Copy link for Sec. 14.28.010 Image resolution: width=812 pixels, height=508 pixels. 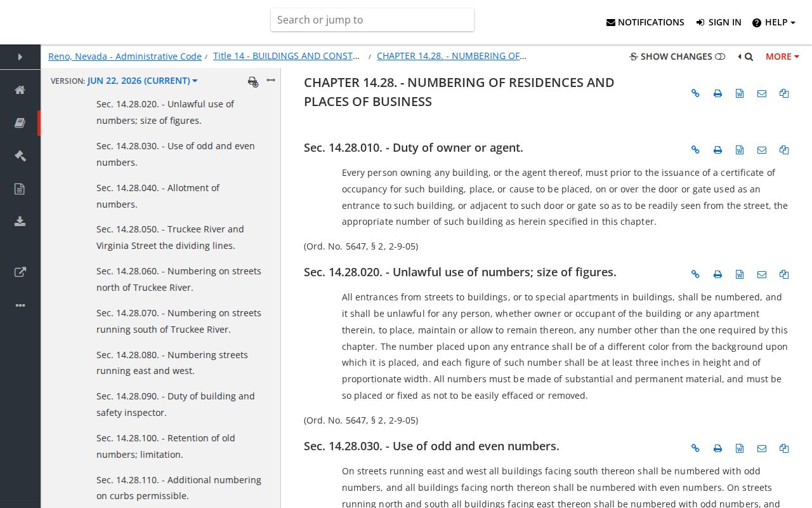(x=695, y=150)
